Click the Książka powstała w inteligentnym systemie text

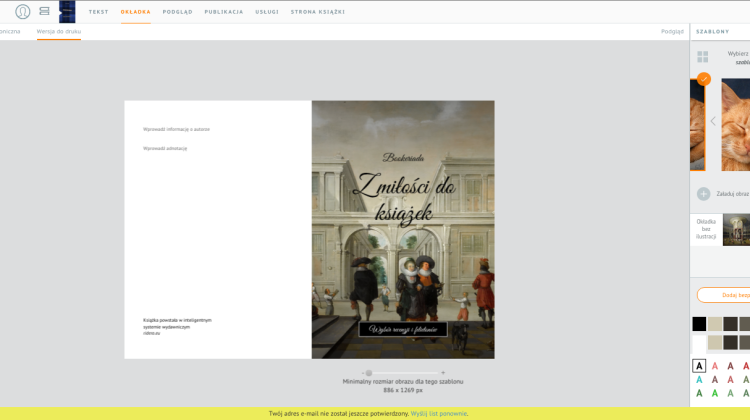pyautogui.click(x=177, y=327)
